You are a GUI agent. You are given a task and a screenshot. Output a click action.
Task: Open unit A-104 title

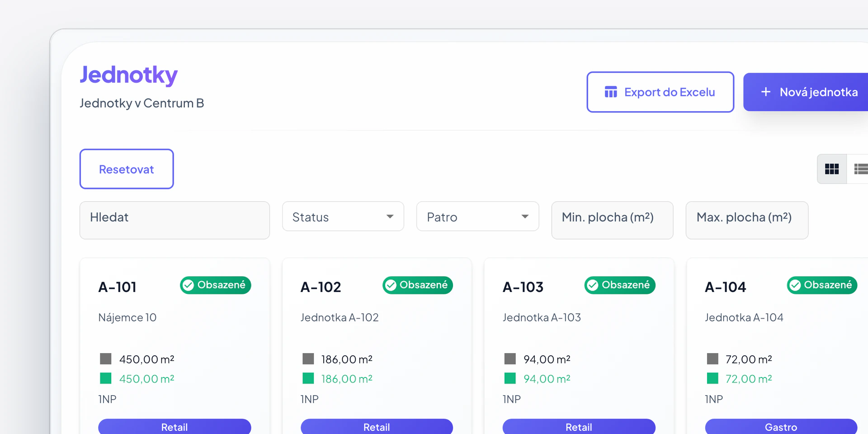click(726, 287)
